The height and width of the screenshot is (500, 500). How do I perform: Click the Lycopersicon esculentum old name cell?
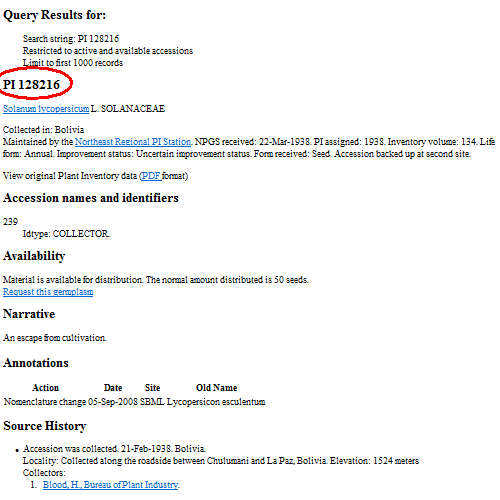tap(216, 402)
